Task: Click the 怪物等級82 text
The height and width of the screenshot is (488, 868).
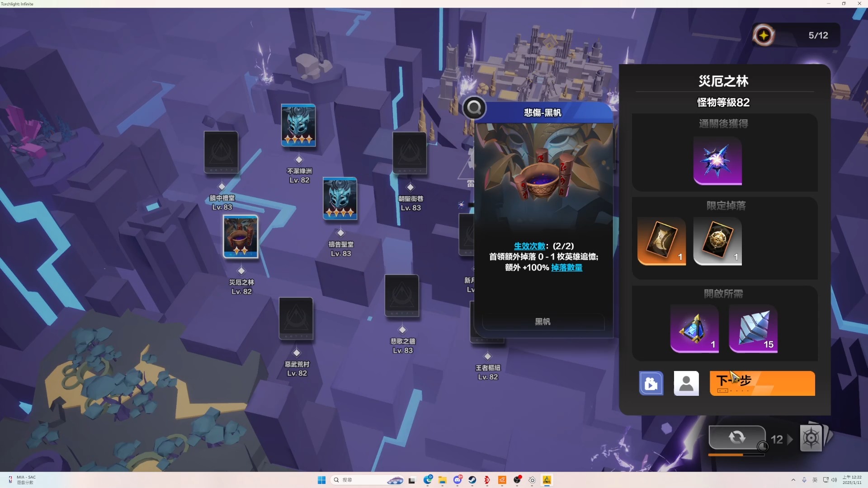Action: point(723,103)
